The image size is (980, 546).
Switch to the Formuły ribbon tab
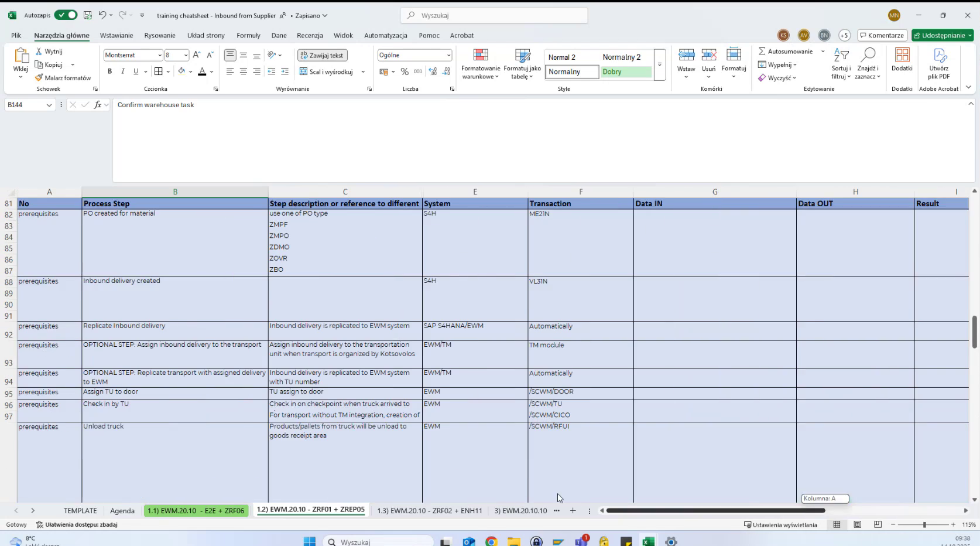tap(248, 35)
